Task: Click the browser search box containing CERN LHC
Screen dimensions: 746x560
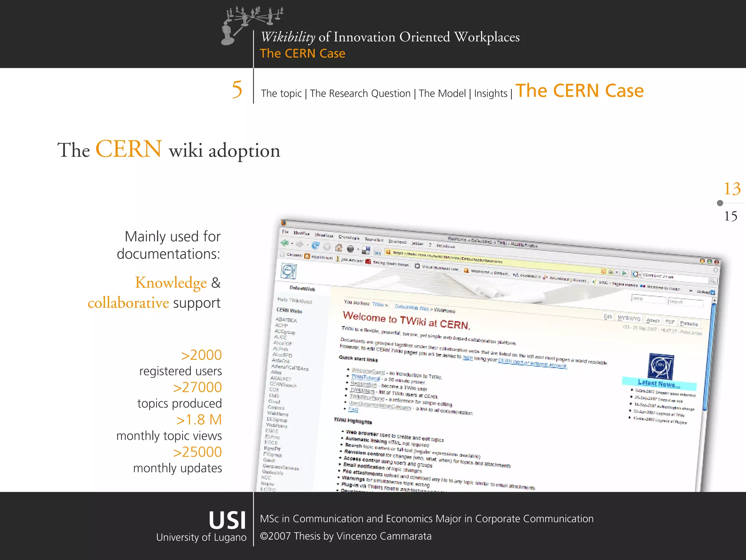Action: tap(675, 277)
